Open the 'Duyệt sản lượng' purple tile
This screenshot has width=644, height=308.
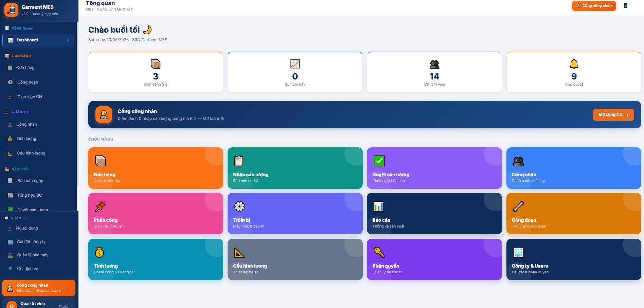point(434,168)
